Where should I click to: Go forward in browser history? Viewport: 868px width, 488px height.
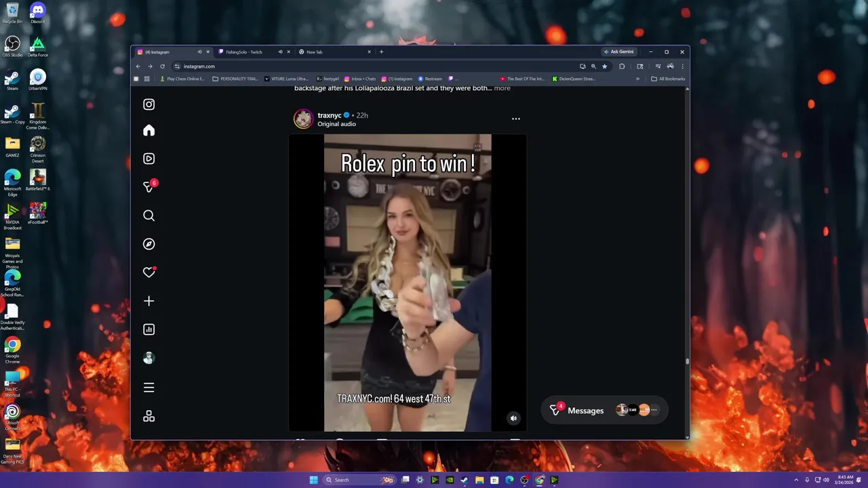pos(150,66)
